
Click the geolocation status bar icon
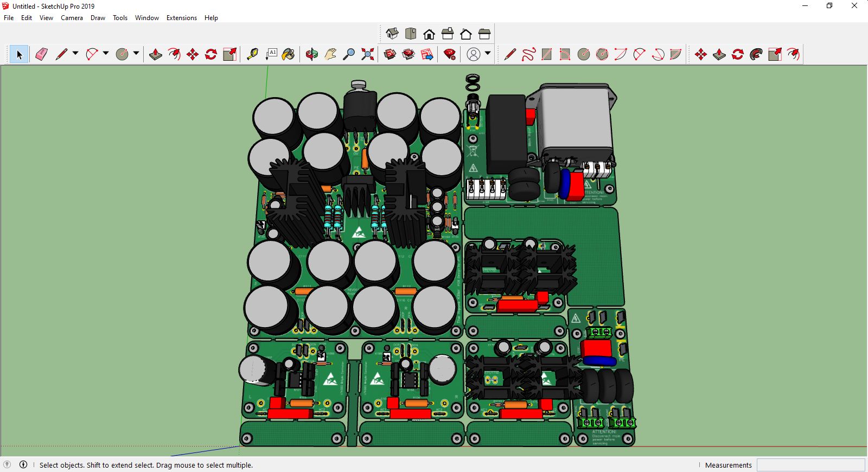(7, 464)
